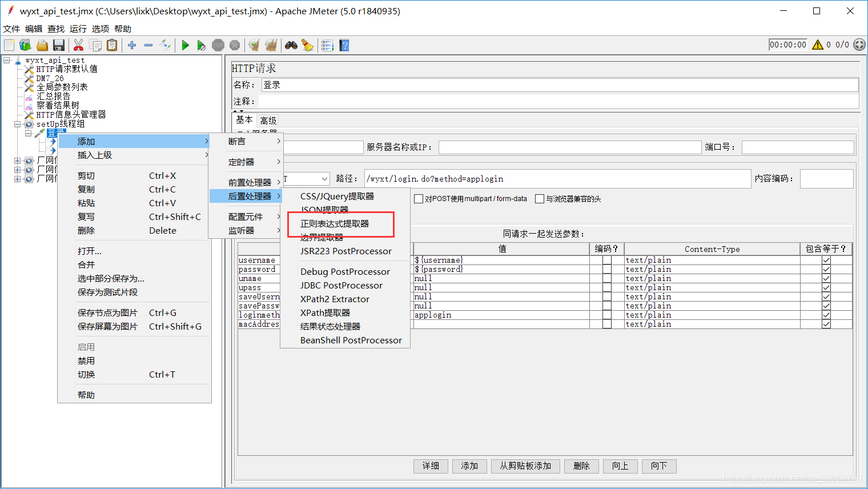Screen dimensions: 868x489
Task: Click the Clear results broom icon
Action: click(x=254, y=45)
